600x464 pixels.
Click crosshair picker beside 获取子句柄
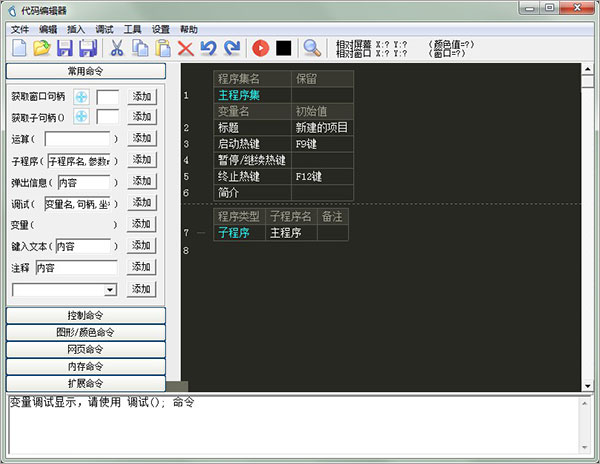point(81,118)
